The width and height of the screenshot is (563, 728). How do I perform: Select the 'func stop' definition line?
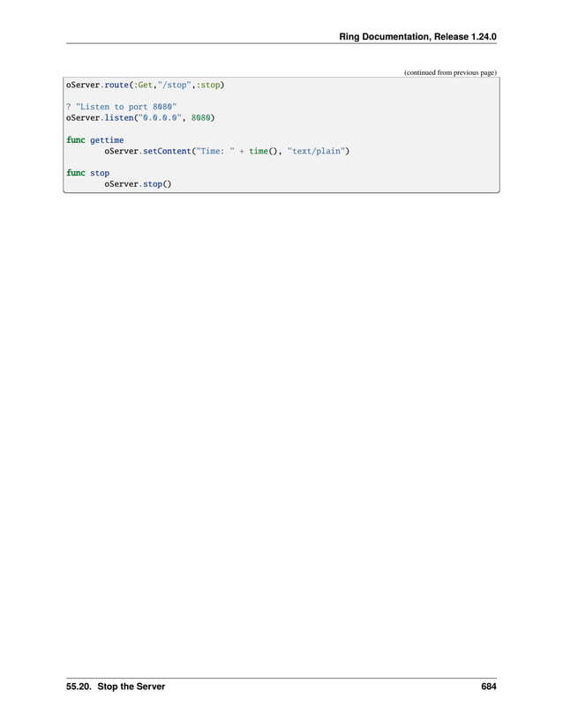(87, 173)
